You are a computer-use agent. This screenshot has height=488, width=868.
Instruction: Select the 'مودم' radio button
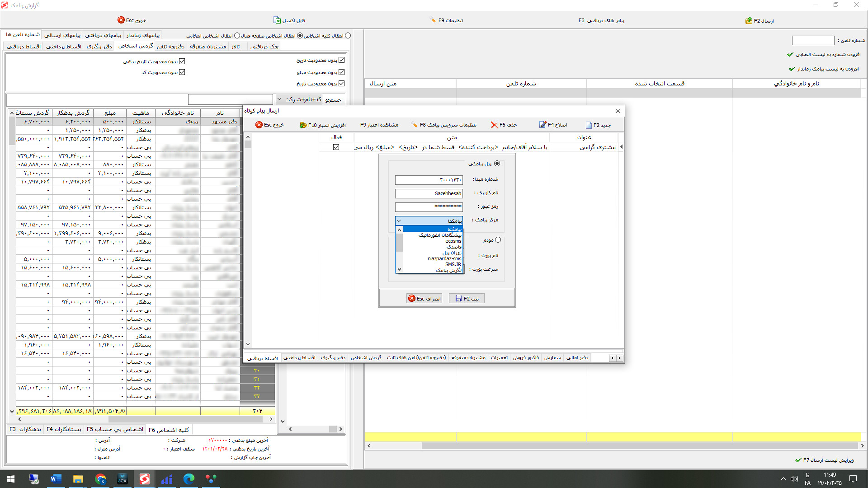(x=498, y=240)
